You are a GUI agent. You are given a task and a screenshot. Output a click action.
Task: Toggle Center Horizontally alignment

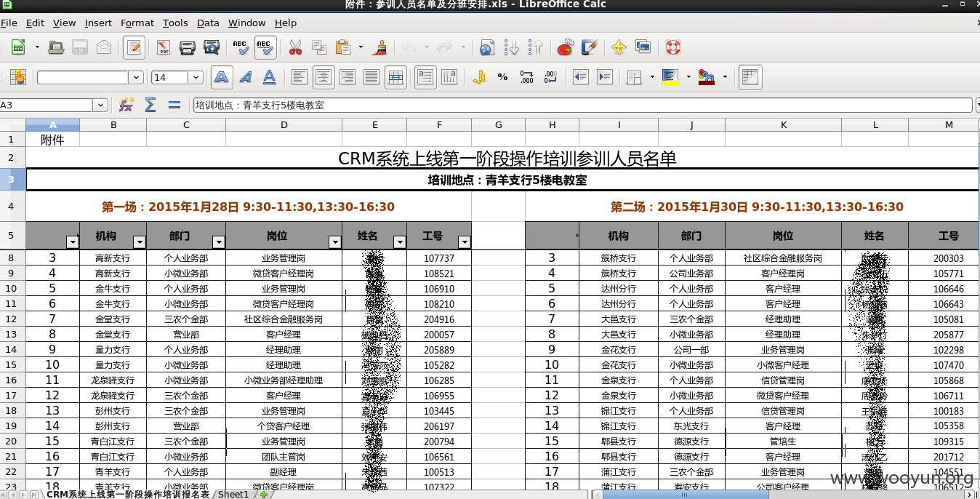[x=324, y=77]
